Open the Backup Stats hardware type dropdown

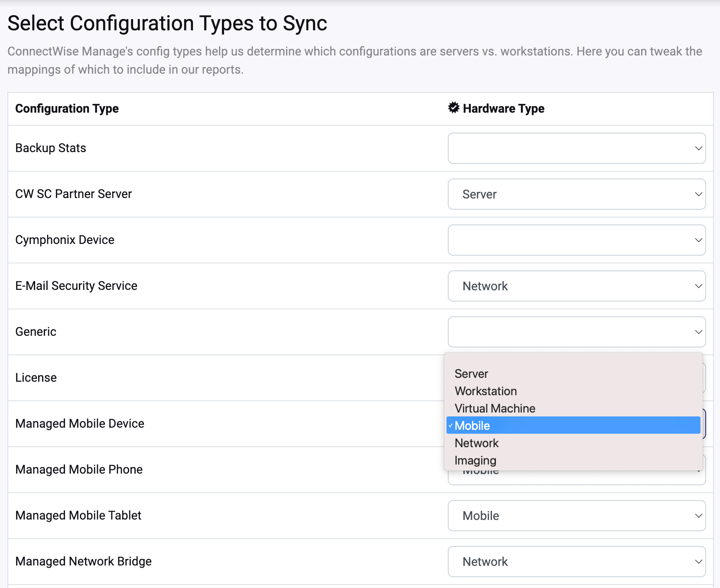[x=577, y=148]
